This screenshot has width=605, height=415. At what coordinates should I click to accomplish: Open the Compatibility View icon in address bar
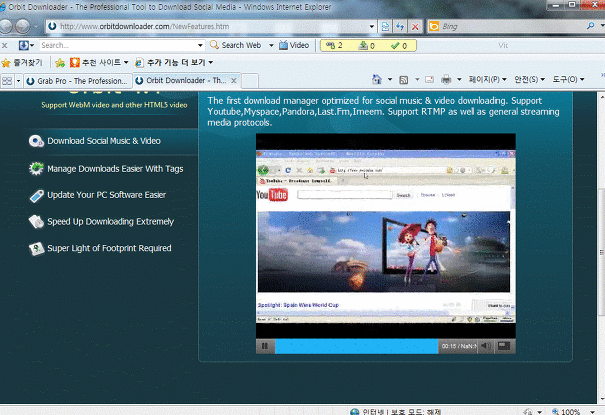tap(385, 26)
